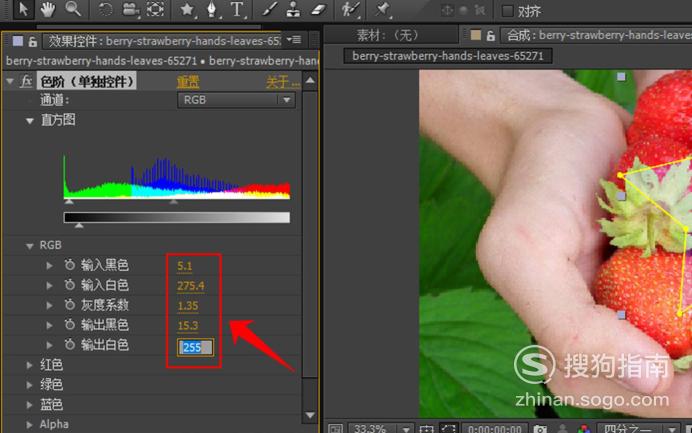Expand the 输入黑色 property
Viewport: 692px width, 433px height.
coord(49,266)
